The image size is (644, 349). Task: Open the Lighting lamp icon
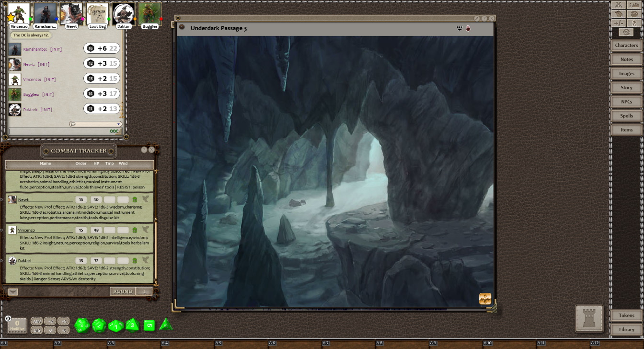click(x=634, y=23)
